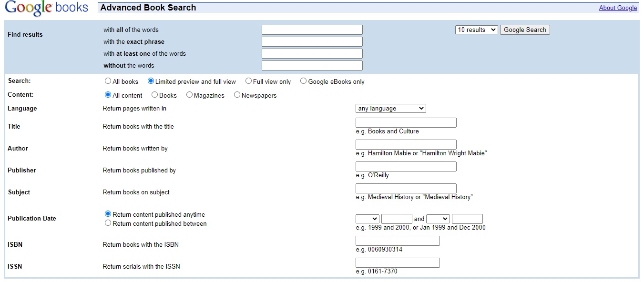Open the start month dropdown

pyautogui.click(x=367, y=219)
